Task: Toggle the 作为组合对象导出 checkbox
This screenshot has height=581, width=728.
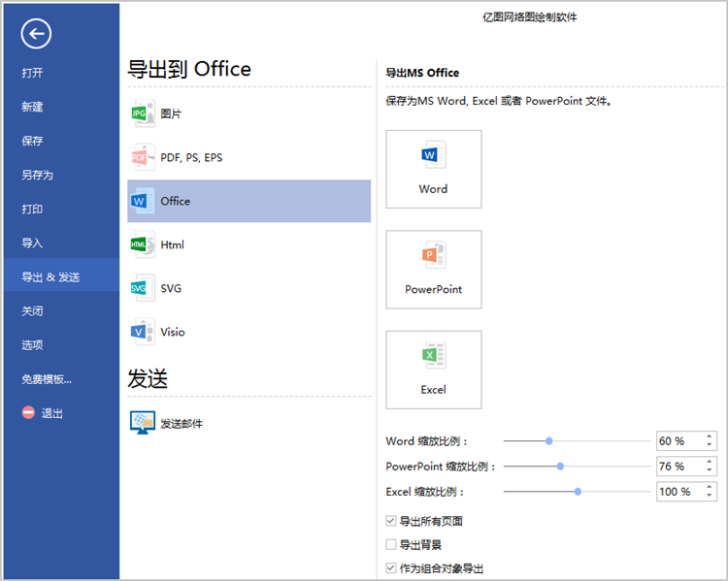Action: pyautogui.click(x=391, y=567)
